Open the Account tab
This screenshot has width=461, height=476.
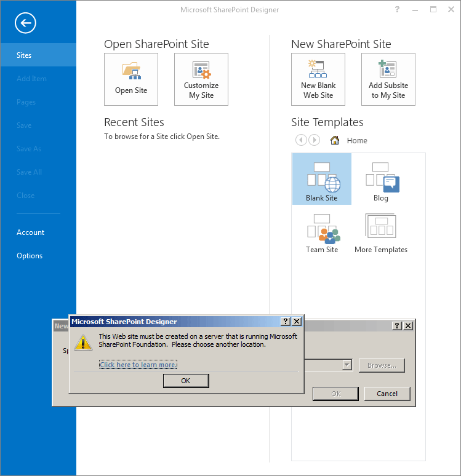coord(30,232)
